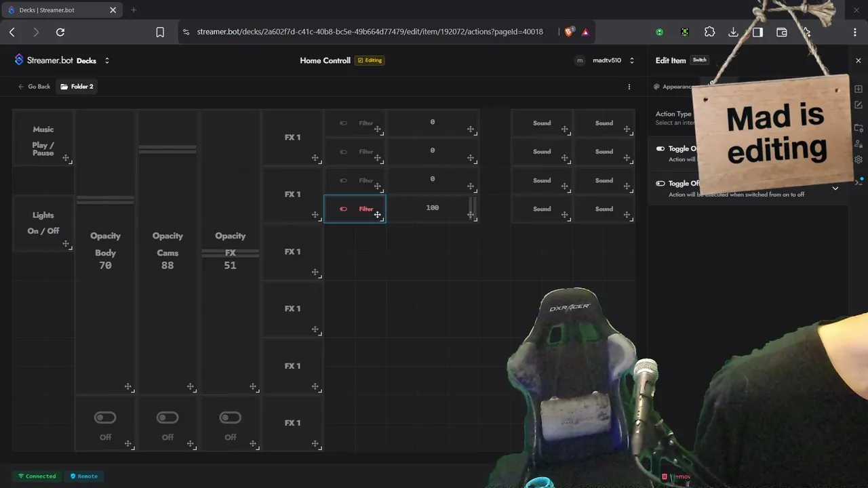Open the settings gear in right sidebar
Screen dimensions: 868x488
click(859, 160)
